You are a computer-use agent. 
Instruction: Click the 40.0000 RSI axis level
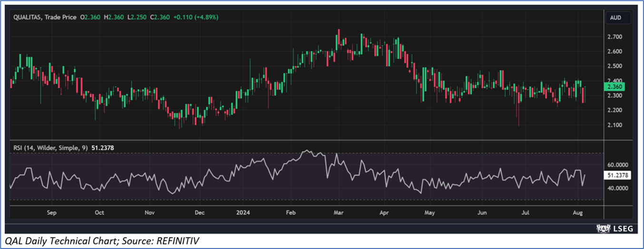[617, 188]
